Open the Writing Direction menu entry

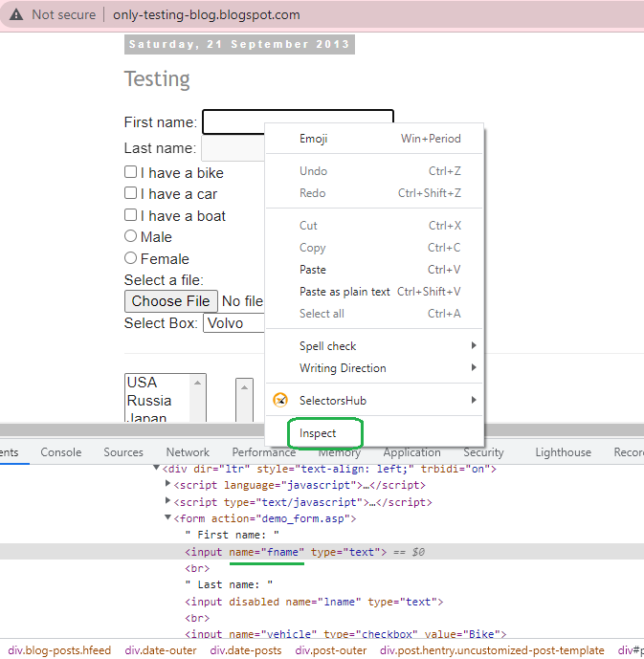[x=374, y=367]
